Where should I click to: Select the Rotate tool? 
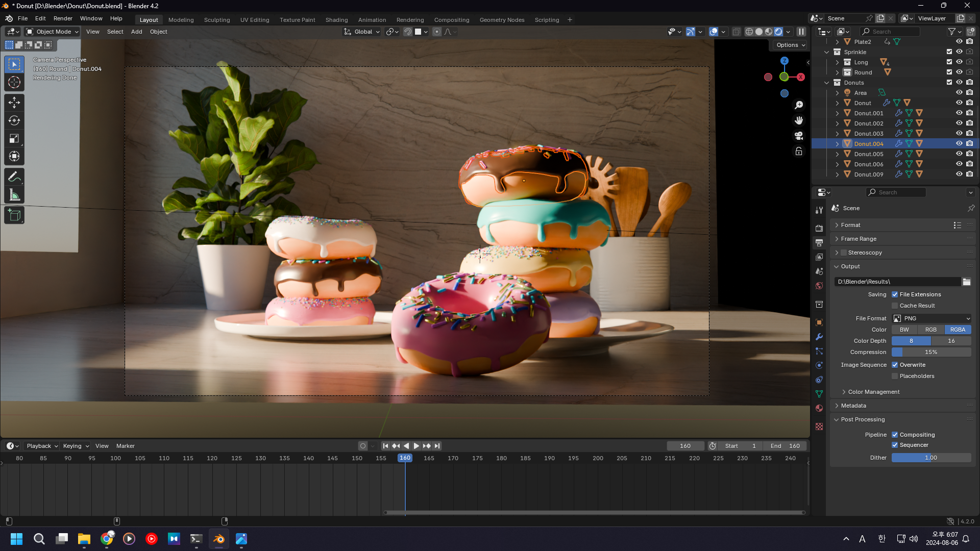tap(14, 121)
